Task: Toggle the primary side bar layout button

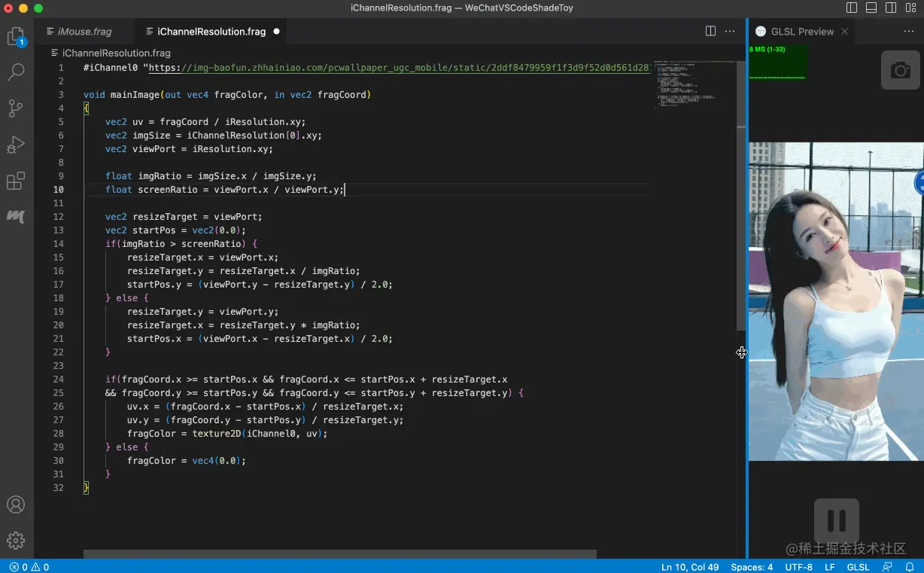Action: [x=852, y=8]
